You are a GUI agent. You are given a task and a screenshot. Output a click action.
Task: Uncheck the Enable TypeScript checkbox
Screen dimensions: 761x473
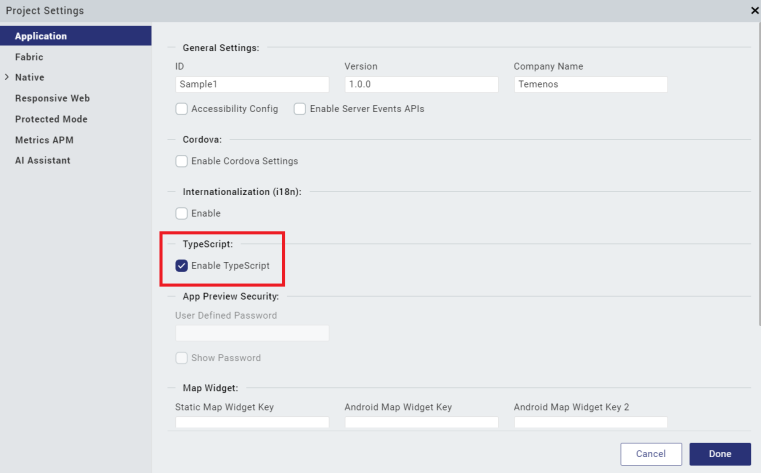coord(182,266)
